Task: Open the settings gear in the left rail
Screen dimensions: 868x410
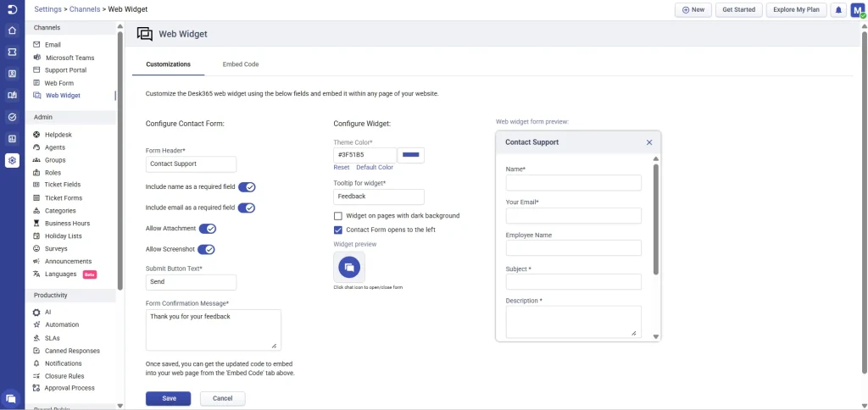Action: [12, 160]
